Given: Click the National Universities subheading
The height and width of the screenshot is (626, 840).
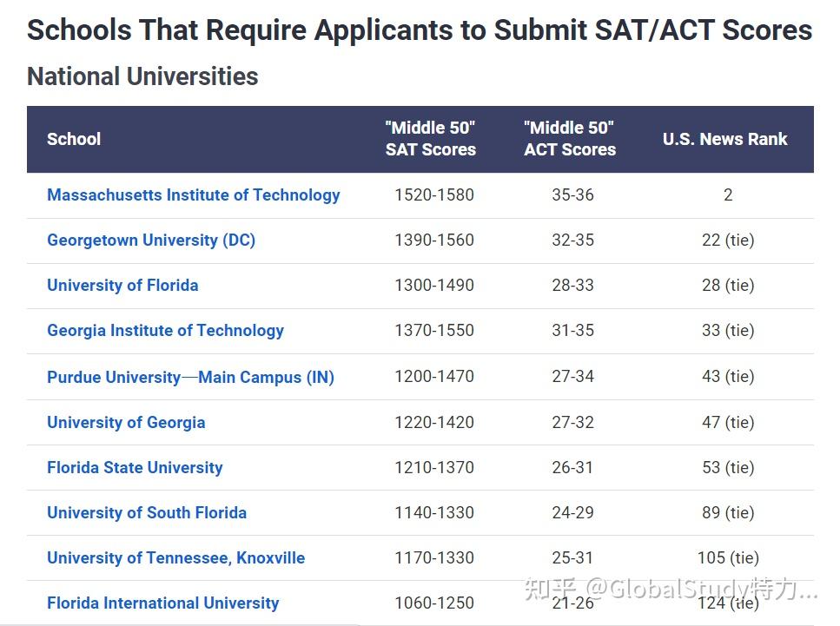Looking at the screenshot, I should (x=142, y=76).
